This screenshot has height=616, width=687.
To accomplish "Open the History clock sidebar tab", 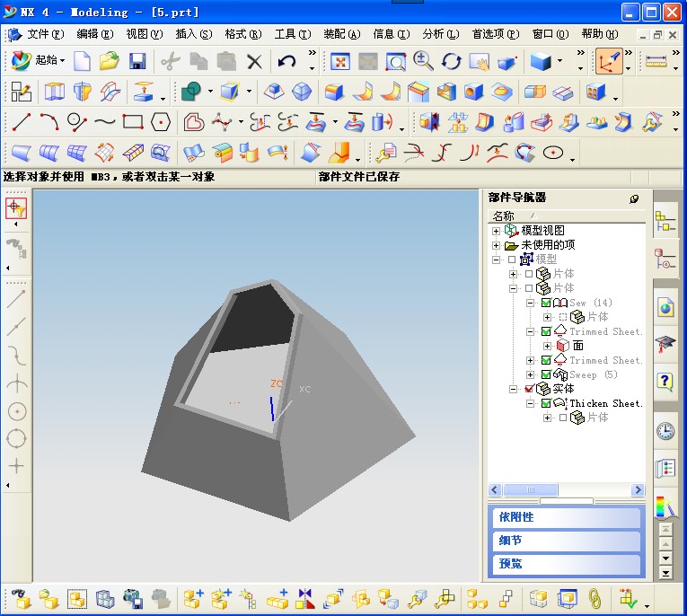I will [x=665, y=431].
